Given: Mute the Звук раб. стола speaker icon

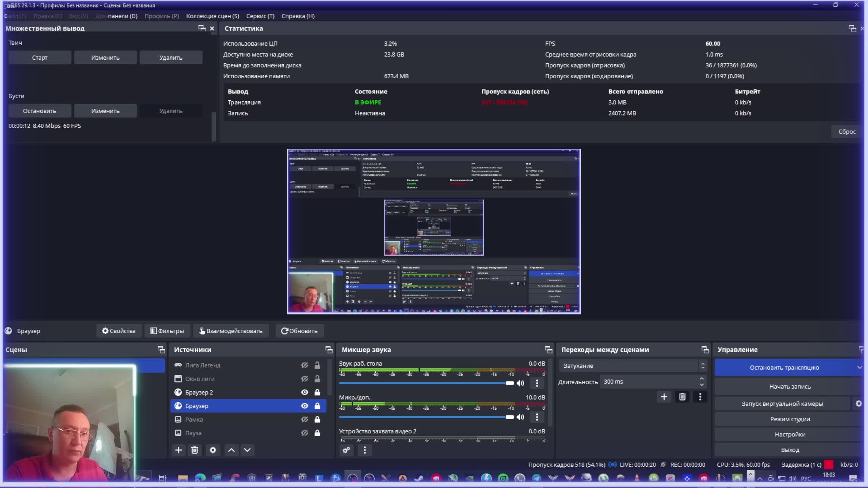Looking at the screenshot, I should tap(520, 383).
